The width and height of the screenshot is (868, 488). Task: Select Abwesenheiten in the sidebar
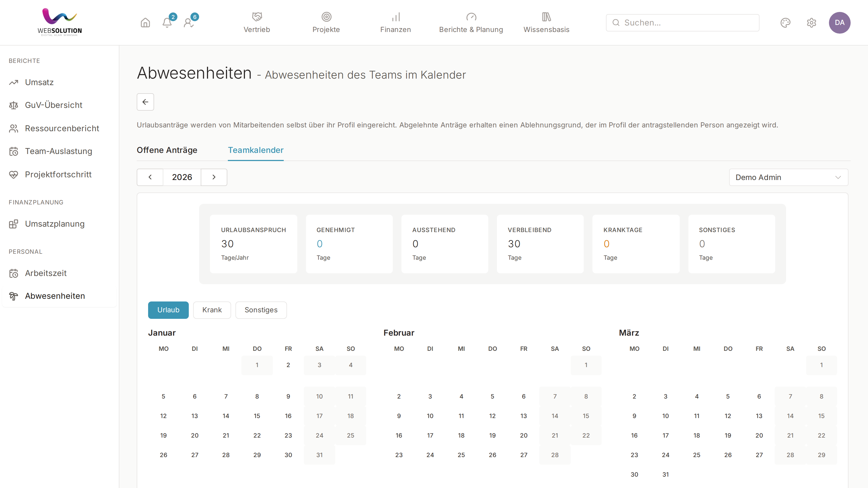[60, 296]
